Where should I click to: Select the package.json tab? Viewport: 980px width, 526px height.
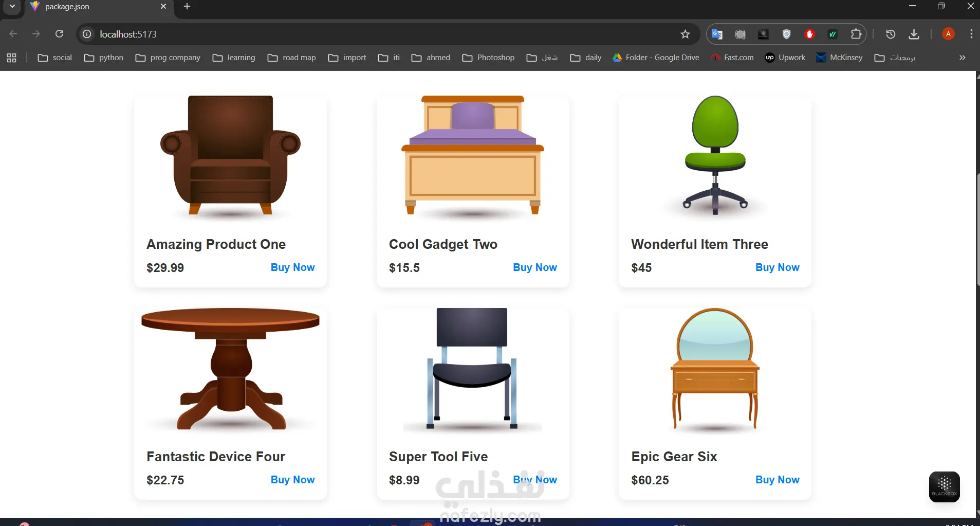pos(98,7)
